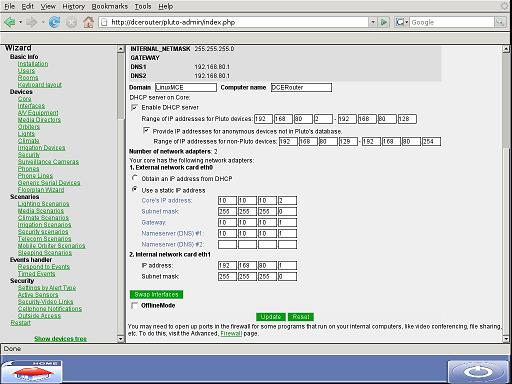This screenshot has width=512, height=384.
Task: Open the Floorplan Wizard link
Action: [41, 190]
